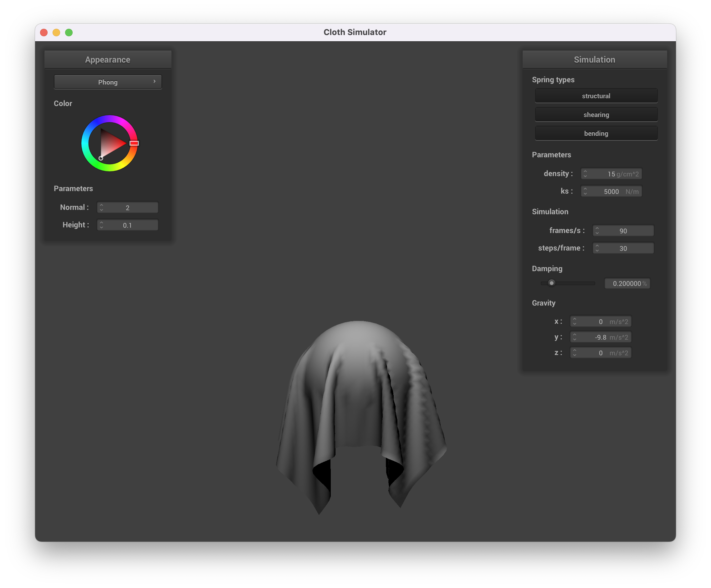Click the Appearance panel header
Viewport: 711px width, 588px height.
click(x=108, y=59)
